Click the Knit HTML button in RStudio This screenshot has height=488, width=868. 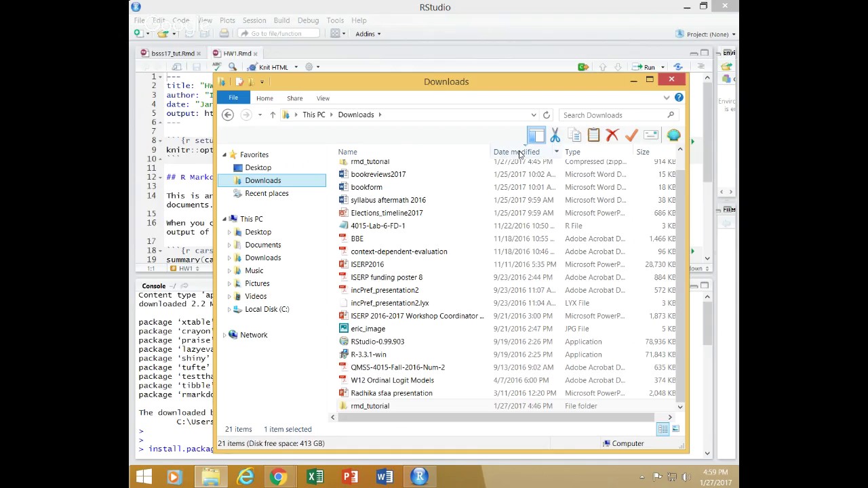(x=273, y=67)
